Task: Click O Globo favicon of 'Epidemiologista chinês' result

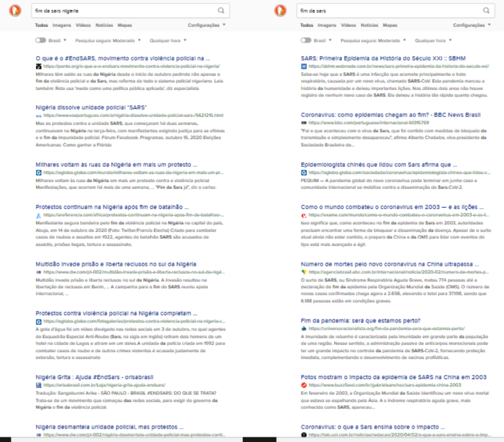Action: click(x=304, y=173)
